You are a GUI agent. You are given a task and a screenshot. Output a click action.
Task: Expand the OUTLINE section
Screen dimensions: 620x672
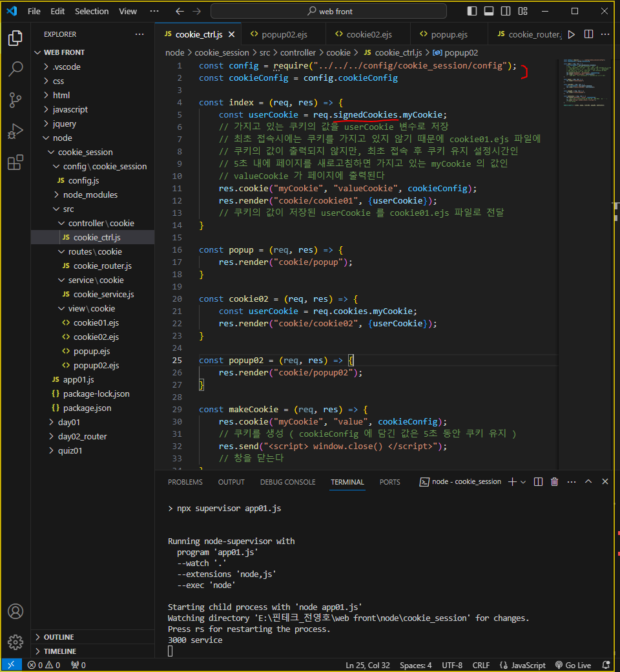coord(93,637)
